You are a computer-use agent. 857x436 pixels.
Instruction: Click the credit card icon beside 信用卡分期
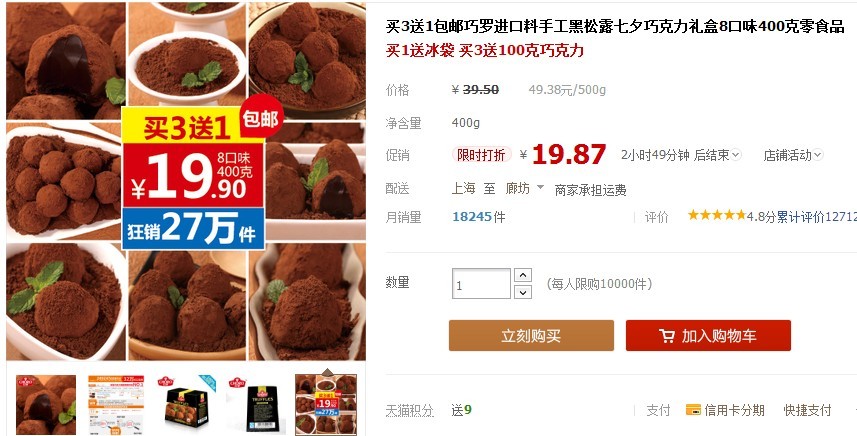point(693,410)
